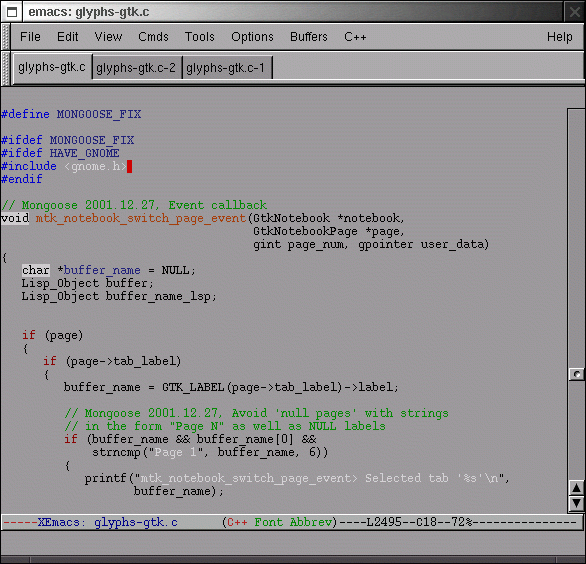This screenshot has height=564, width=586.
Task: Click the printf statement line
Action: [x=297, y=478]
